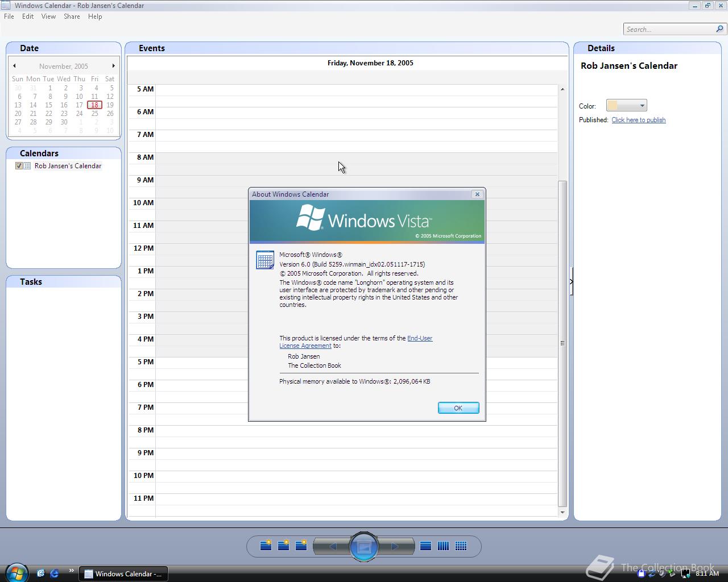
Task: Click the Events scrollbar up arrow
Action: click(562, 89)
